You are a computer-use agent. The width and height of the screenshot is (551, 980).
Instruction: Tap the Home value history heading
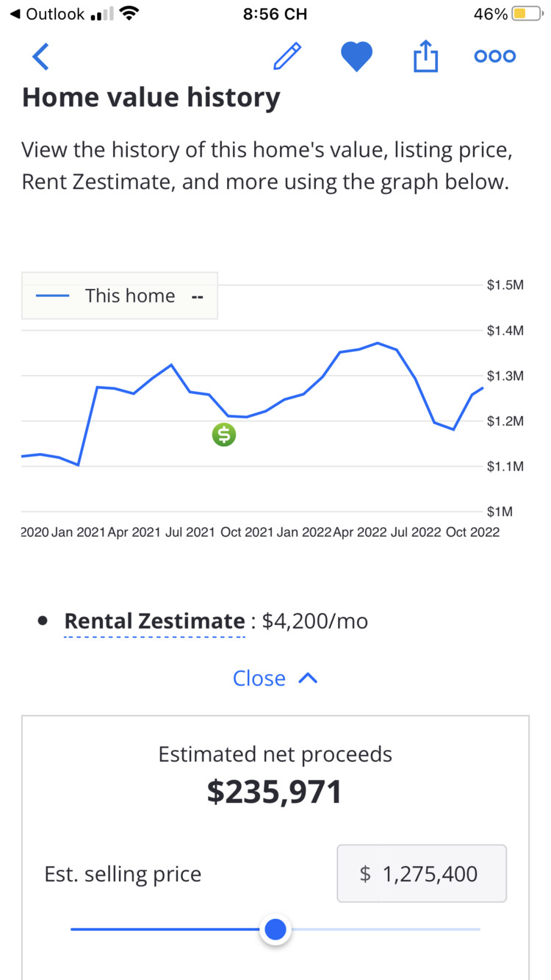click(x=151, y=99)
